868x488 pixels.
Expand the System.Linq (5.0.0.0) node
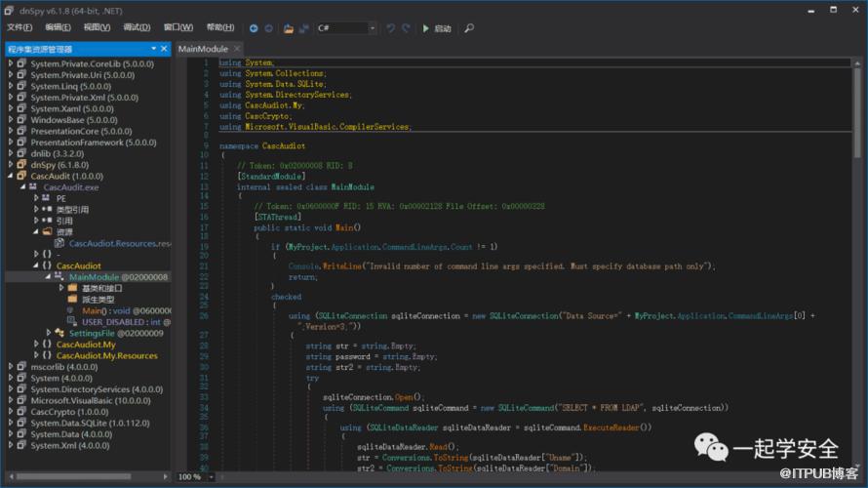(x=11, y=86)
